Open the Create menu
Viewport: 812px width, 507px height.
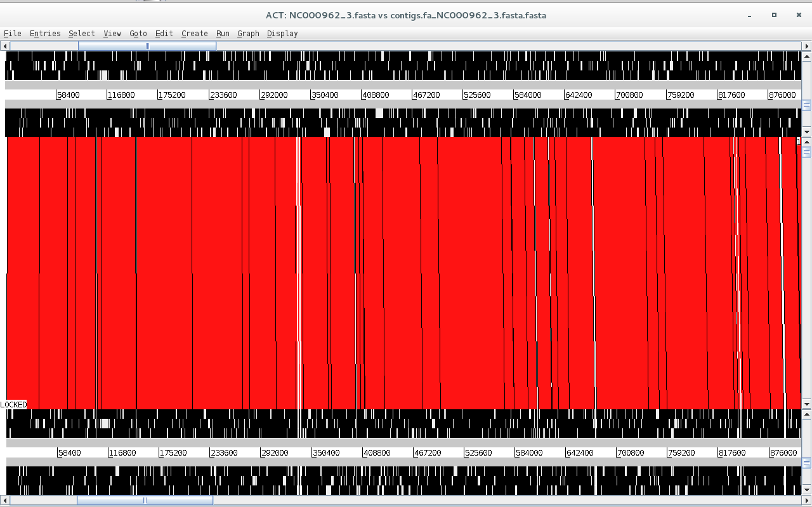[x=195, y=34]
